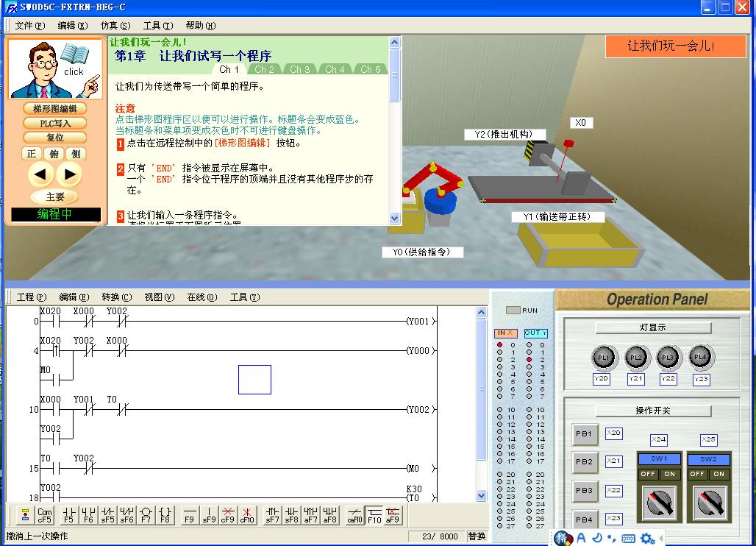Click the cF9 delete horizontal line icon
Screen dimensions: 756x546
pos(229,514)
